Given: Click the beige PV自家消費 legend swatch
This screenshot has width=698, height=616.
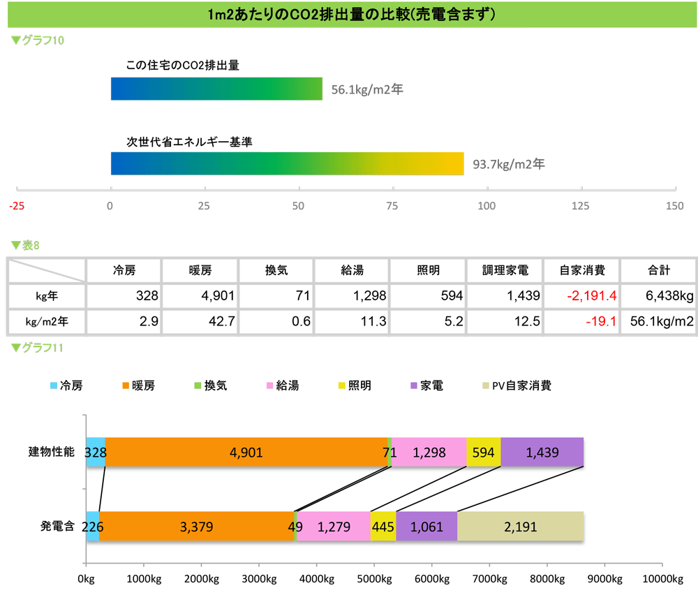Looking at the screenshot, I should coord(486,386).
